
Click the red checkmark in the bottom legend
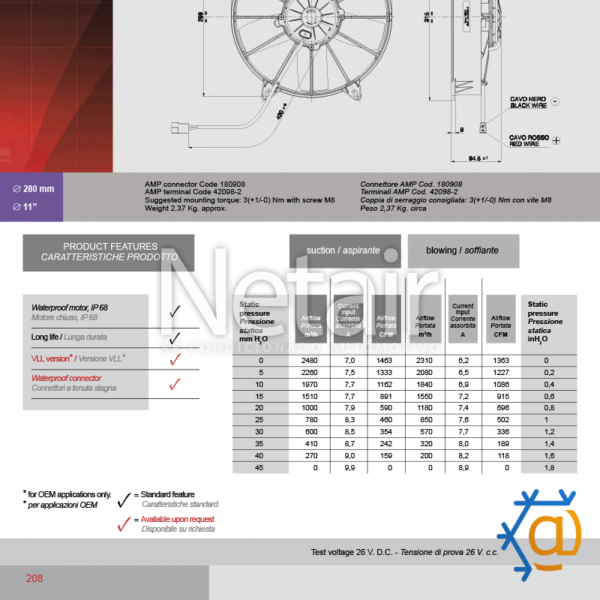[124, 522]
